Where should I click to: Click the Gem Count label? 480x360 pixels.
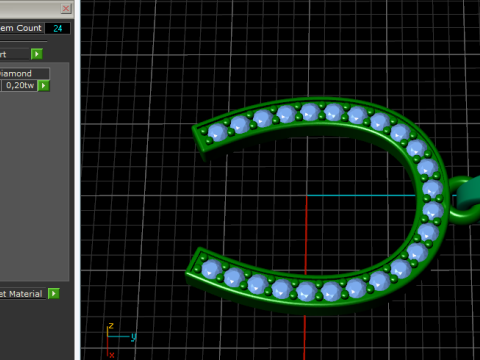pyautogui.click(x=21, y=28)
